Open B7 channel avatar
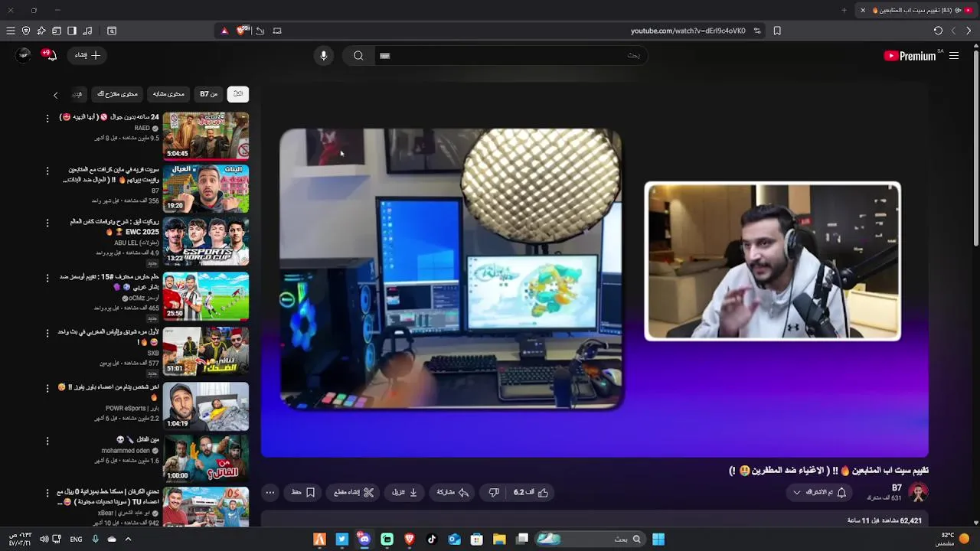 pos(918,493)
